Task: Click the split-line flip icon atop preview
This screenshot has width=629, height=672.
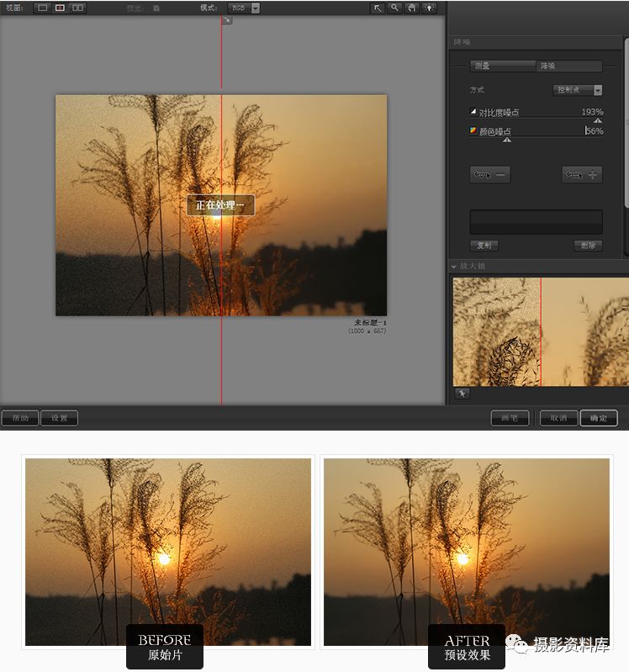Action: click(x=227, y=19)
